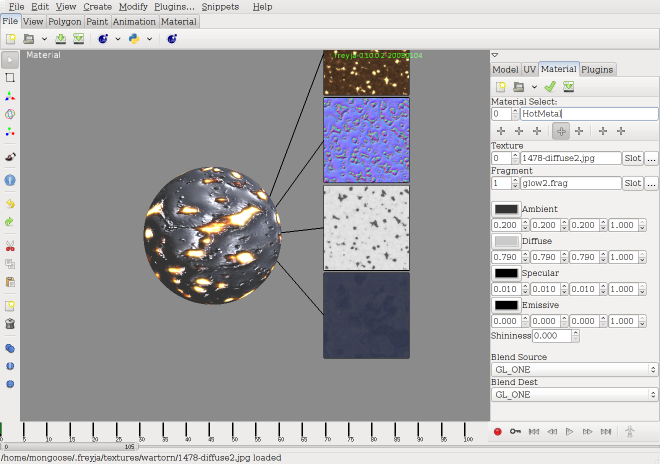
Task: Click the Paste clipboard icon
Action: 10,282
